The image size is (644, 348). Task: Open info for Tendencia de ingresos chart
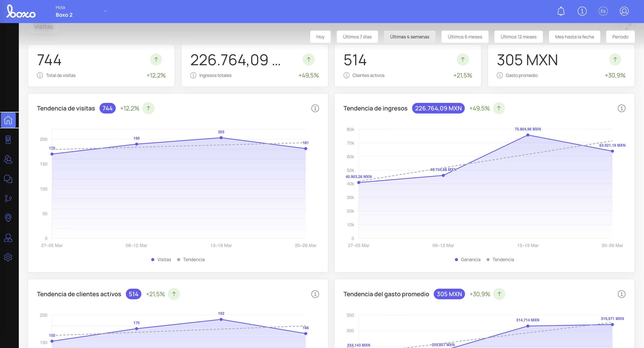click(621, 108)
